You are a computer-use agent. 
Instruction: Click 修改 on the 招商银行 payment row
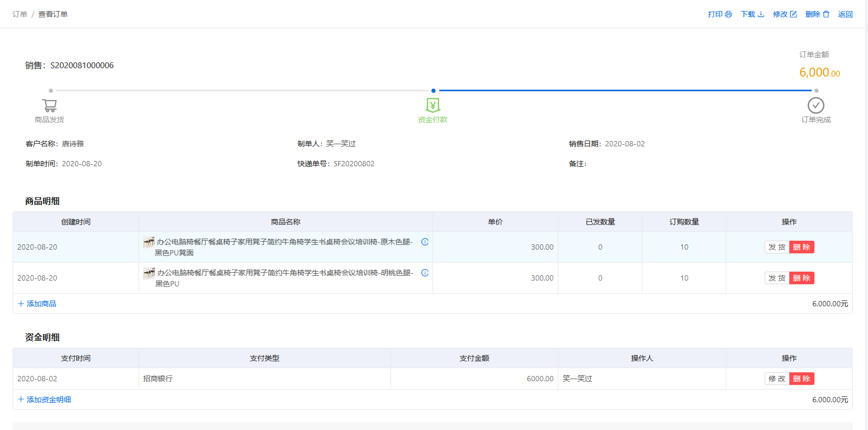pos(777,379)
